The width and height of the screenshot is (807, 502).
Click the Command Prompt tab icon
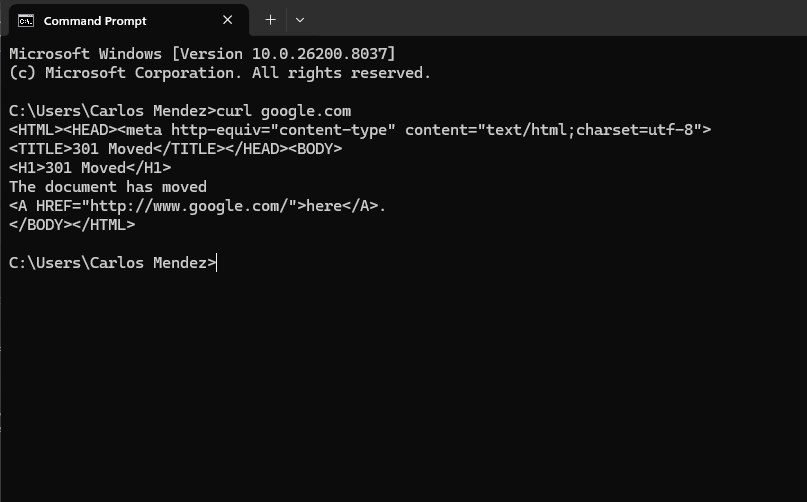click(x=26, y=20)
